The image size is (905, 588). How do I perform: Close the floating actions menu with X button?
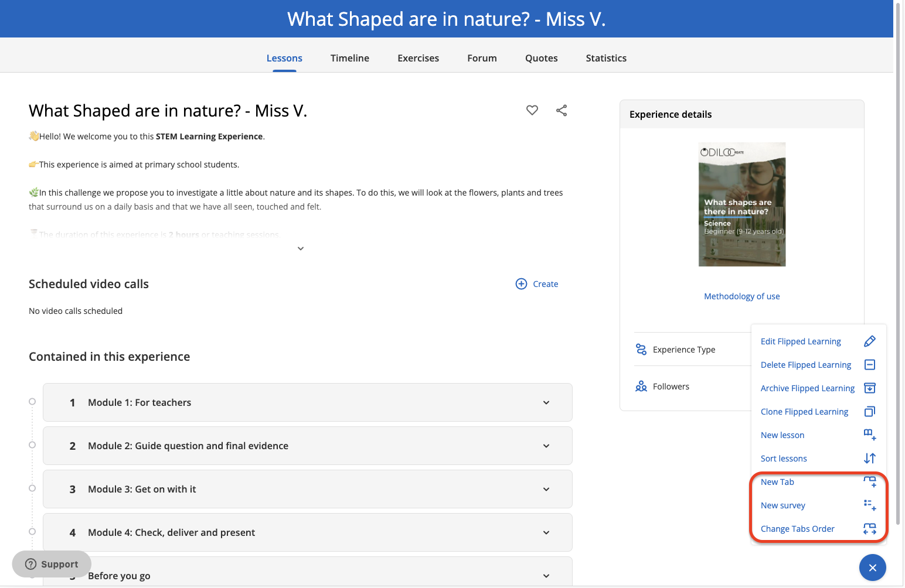[873, 568]
